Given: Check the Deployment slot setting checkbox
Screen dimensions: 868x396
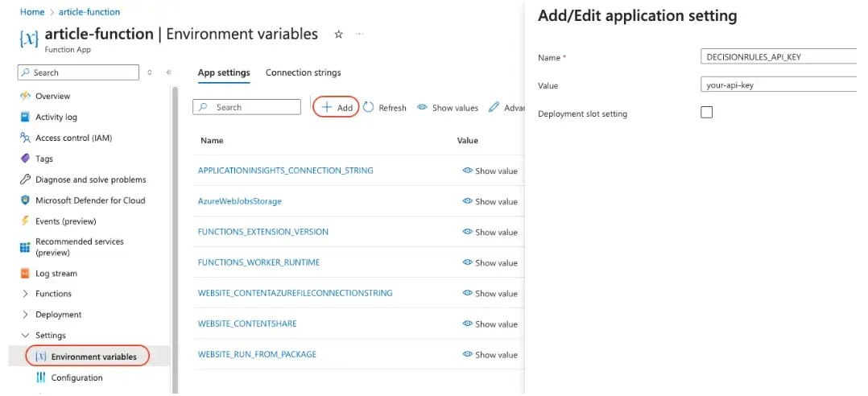Looking at the screenshot, I should 706,112.
